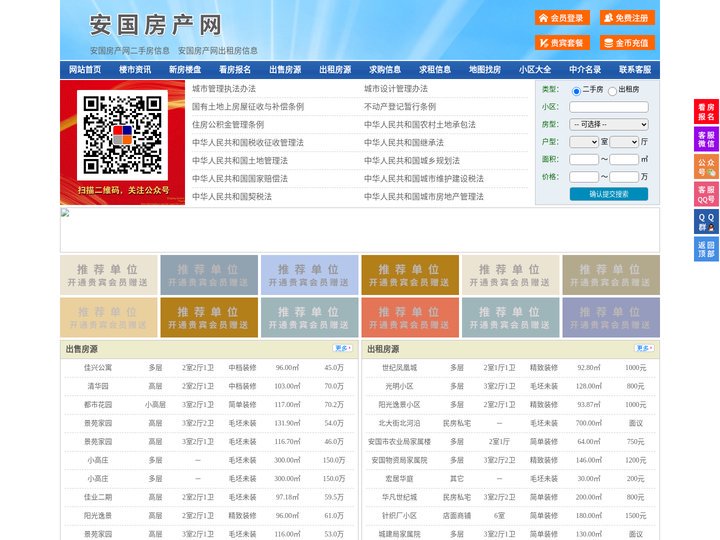The height and width of the screenshot is (540, 720).
Task: Click the purple 客服微信 side icon
Action: pyautogui.click(x=706, y=139)
